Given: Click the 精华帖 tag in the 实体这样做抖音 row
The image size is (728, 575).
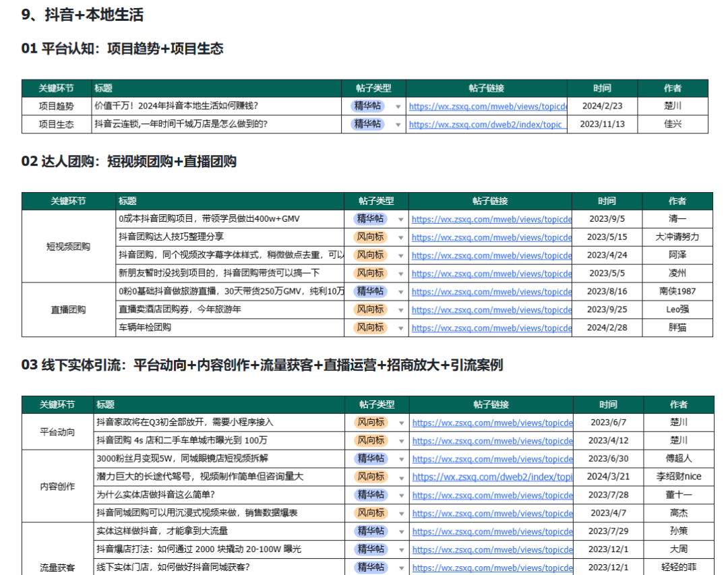Looking at the screenshot, I should [371, 531].
